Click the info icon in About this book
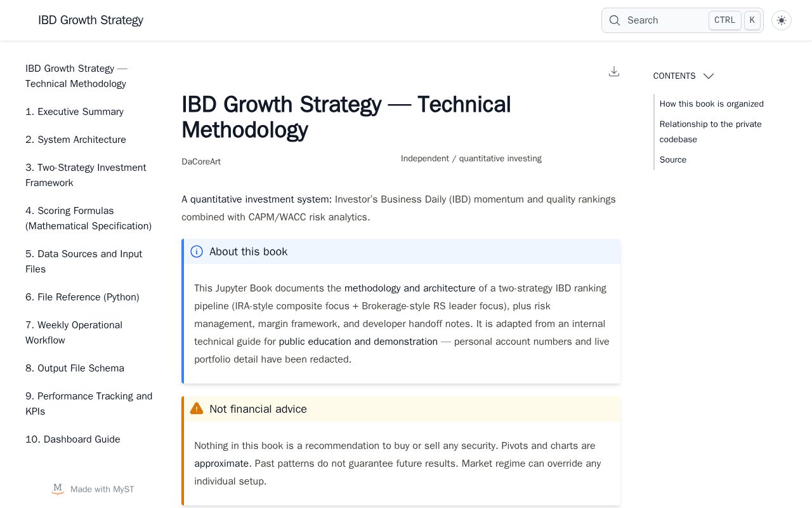The width and height of the screenshot is (812, 508). point(197,251)
